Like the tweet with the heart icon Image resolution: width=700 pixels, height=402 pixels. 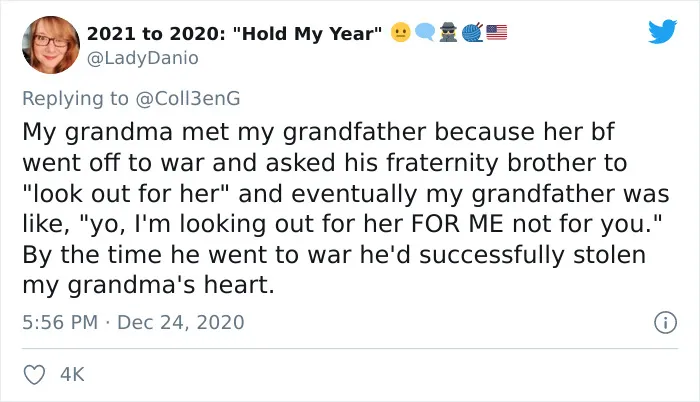click(x=34, y=375)
